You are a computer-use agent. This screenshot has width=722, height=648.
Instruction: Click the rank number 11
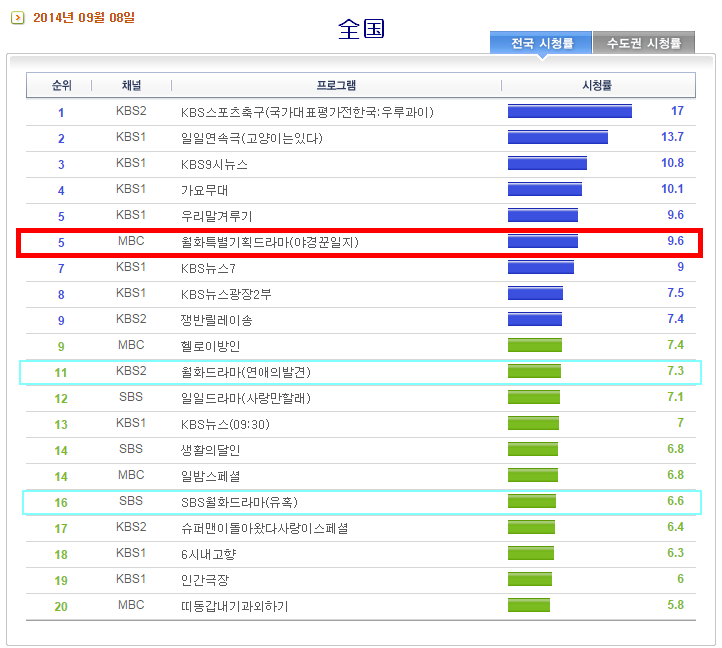click(61, 373)
